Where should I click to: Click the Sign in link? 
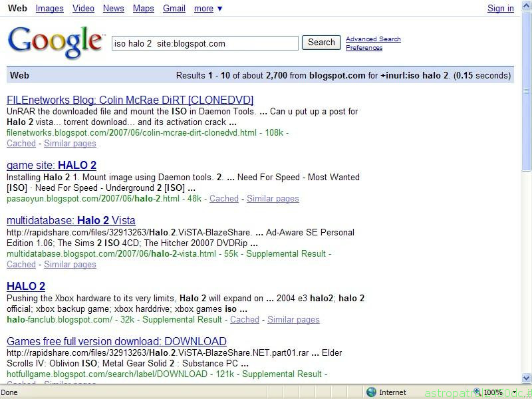501,9
